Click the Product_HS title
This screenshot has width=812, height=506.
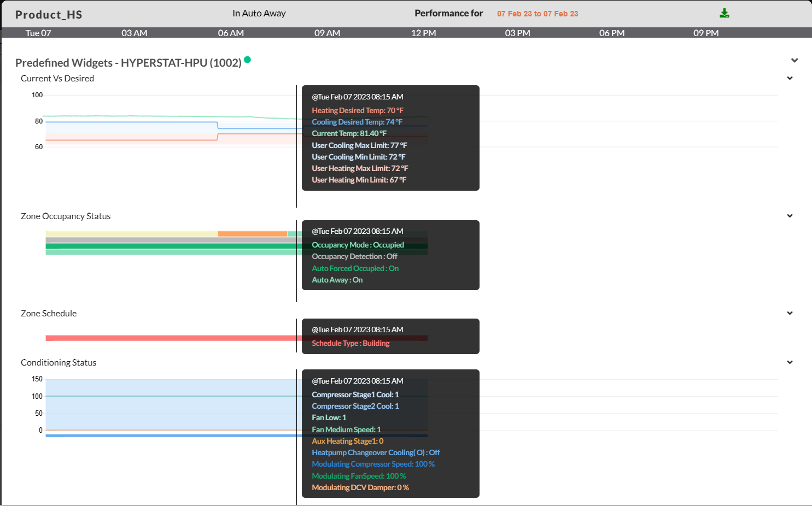pos(49,15)
